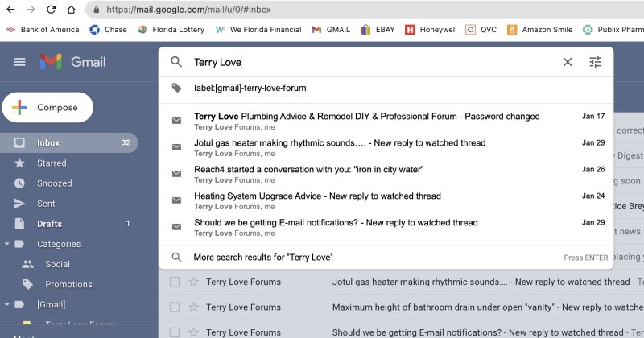Tick checkbox for E-mail notifications email row
This screenshot has width=644, height=338.
[175, 332]
